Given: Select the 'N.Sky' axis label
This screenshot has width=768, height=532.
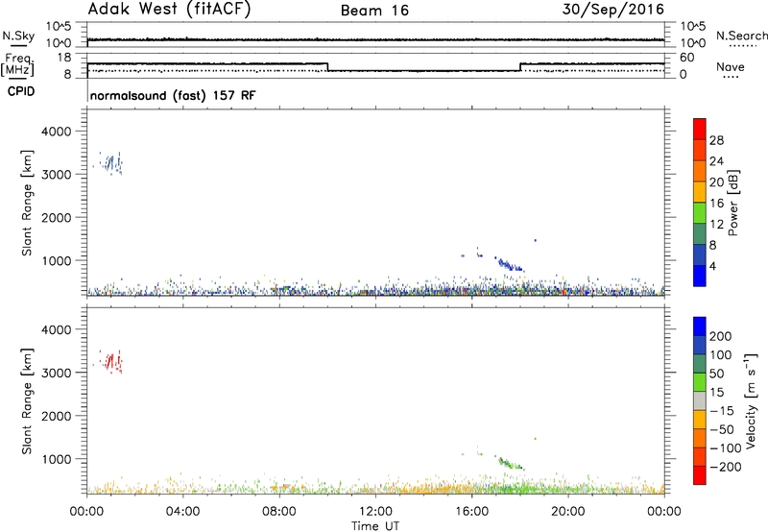Looking at the screenshot, I should (x=18, y=36).
